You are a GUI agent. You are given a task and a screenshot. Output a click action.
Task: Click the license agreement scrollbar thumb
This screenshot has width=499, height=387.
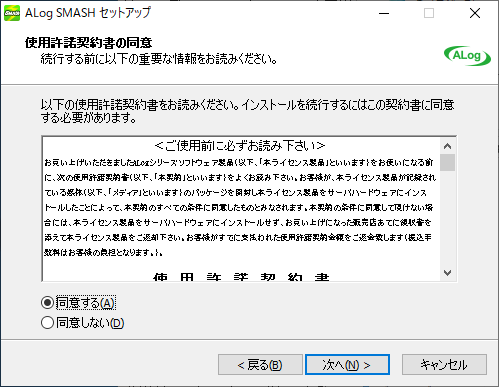point(448,162)
